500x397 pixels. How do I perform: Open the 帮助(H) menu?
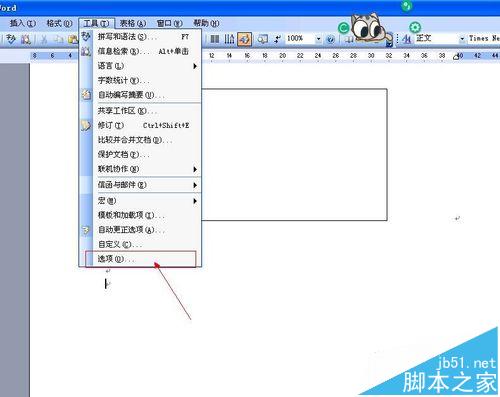click(206, 23)
